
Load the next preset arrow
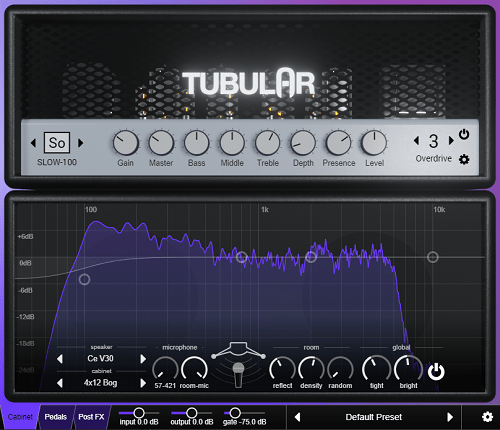(x=450, y=417)
